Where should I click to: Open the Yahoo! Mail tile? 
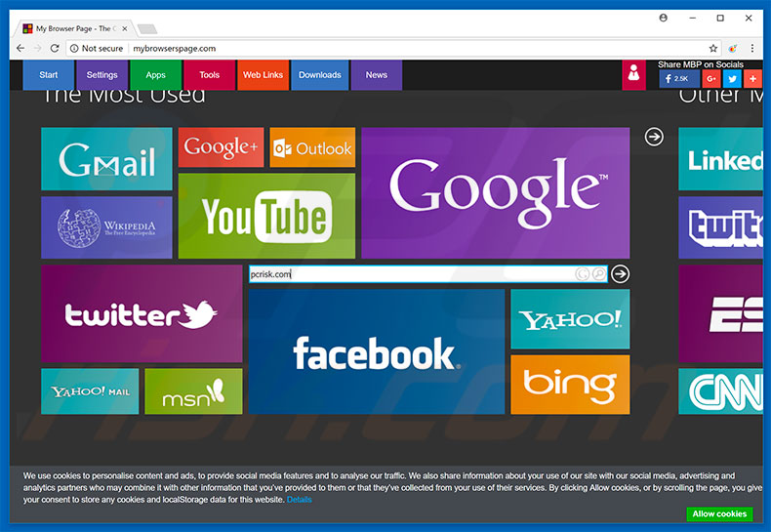point(90,391)
